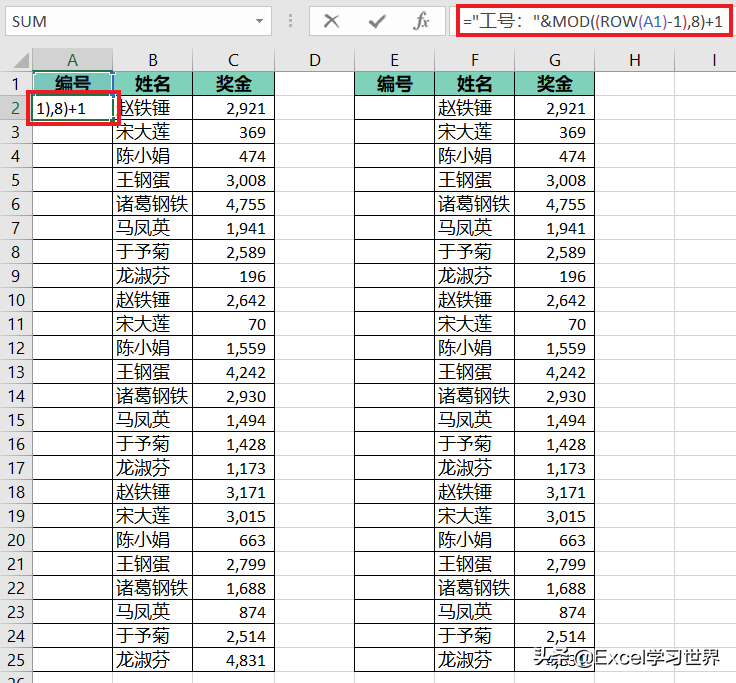Click the 编号 header in cell E1
This screenshot has height=683, width=736.
click(x=394, y=84)
